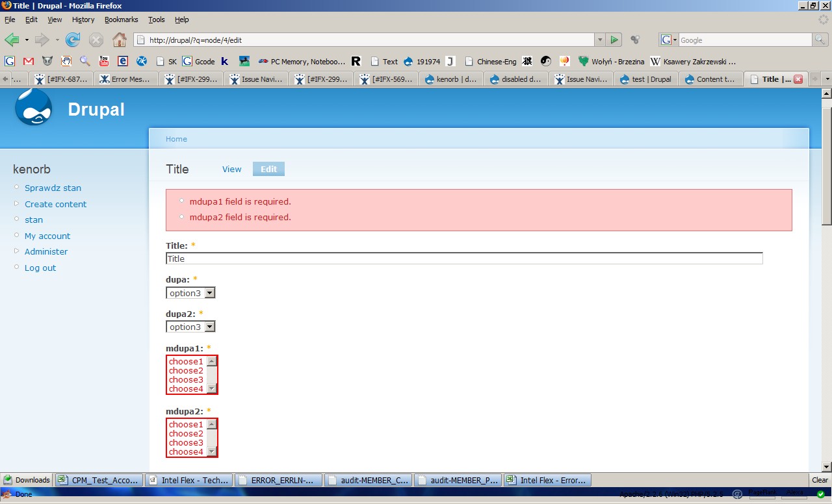
Task: Open the magnifying glass search bookmark
Action: (x=84, y=61)
